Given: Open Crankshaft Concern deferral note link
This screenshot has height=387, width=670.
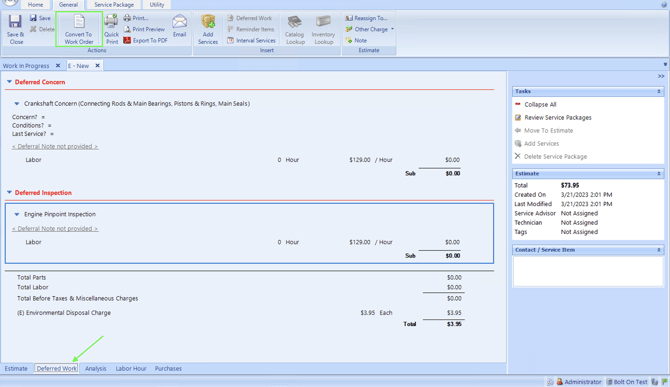Looking at the screenshot, I should (x=55, y=146).
